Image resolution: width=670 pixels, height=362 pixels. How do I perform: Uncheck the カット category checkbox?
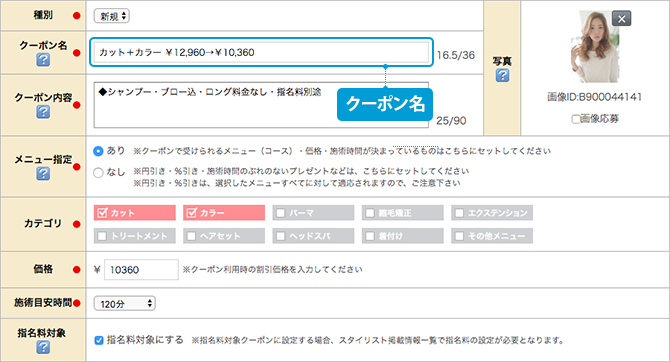pos(102,212)
